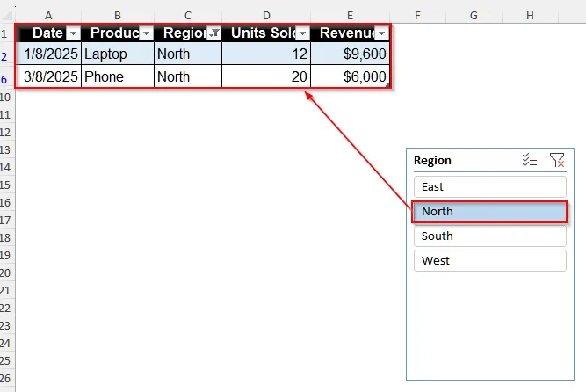Click the Date header cell
The width and height of the screenshot is (586, 392).
tap(47, 33)
